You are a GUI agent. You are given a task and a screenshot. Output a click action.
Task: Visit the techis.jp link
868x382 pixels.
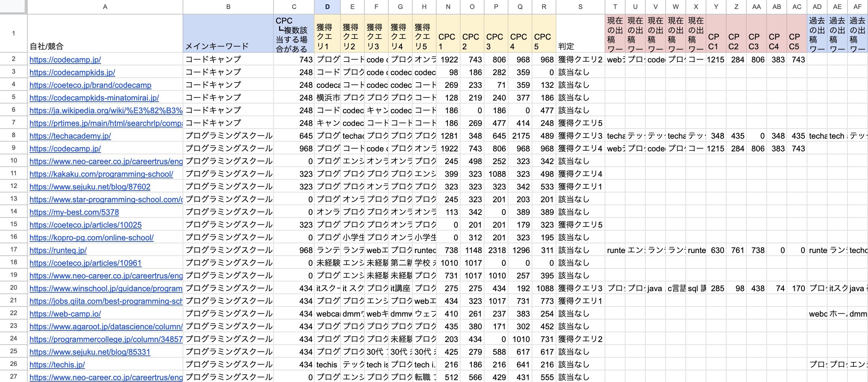pos(57,364)
